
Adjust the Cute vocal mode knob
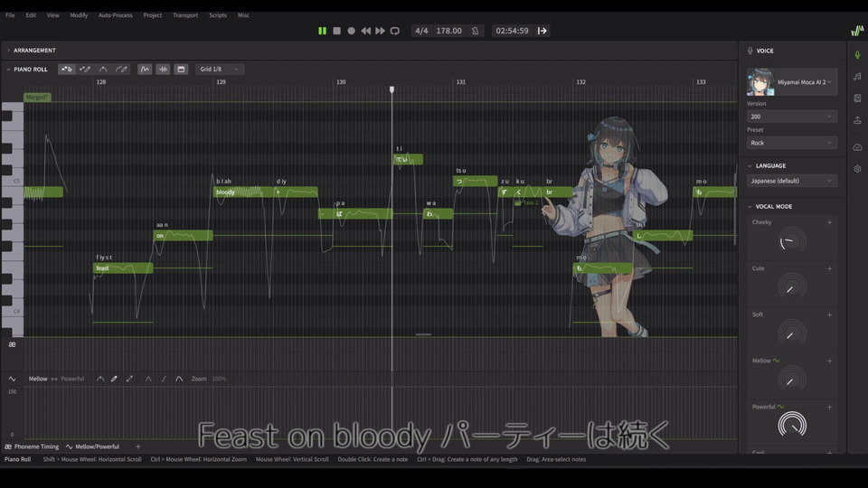pos(792,287)
